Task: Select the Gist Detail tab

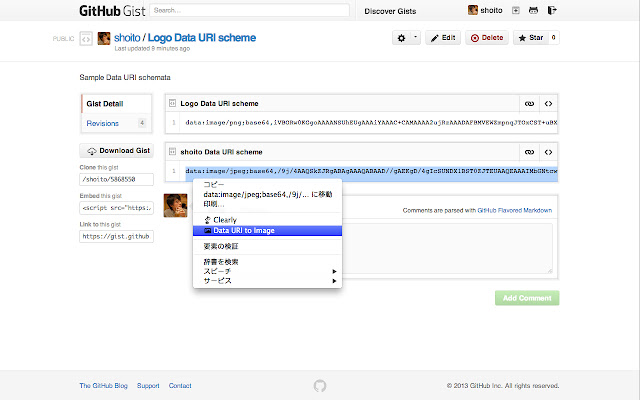Action: [x=117, y=104]
